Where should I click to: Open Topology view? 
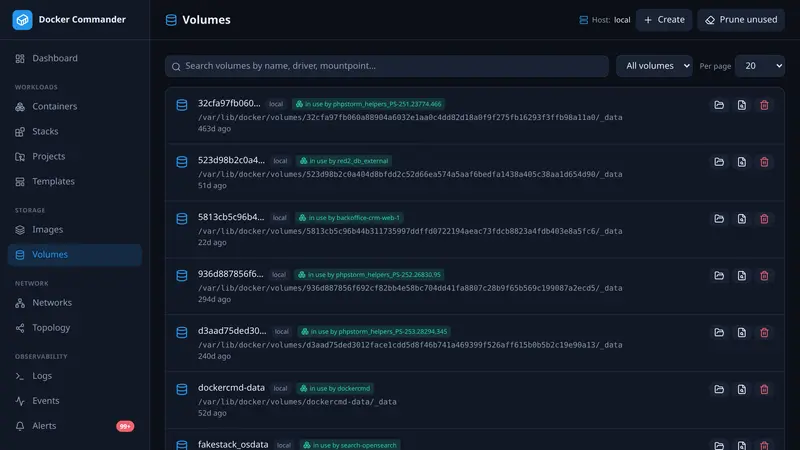pyautogui.click(x=74, y=328)
